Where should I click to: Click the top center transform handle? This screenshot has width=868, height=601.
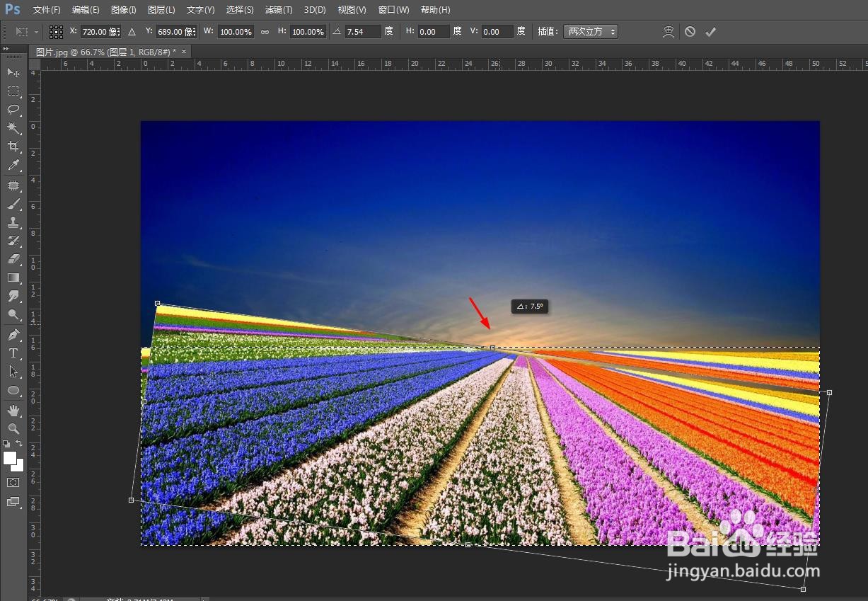[x=492, y=348]
